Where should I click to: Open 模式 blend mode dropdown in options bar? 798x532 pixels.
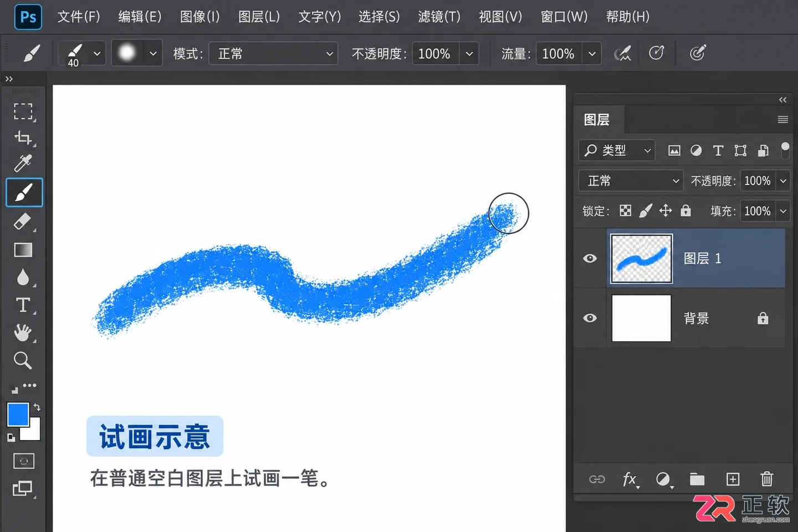coord(273,54)
